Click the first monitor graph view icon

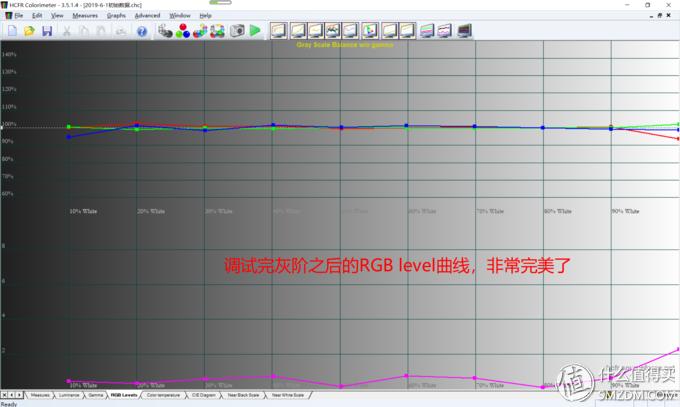(278, 31)
